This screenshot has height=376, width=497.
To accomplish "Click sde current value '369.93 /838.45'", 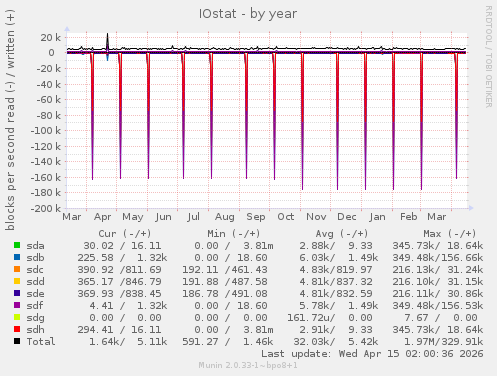I will [x=119, y=294].
